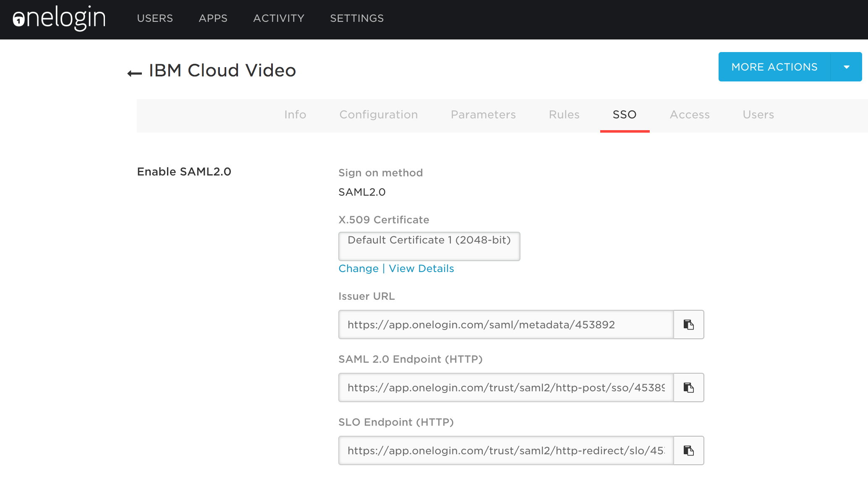Switch to the Parameters tab
Viewport: 868px width, 487px height.
coord(483,115)
